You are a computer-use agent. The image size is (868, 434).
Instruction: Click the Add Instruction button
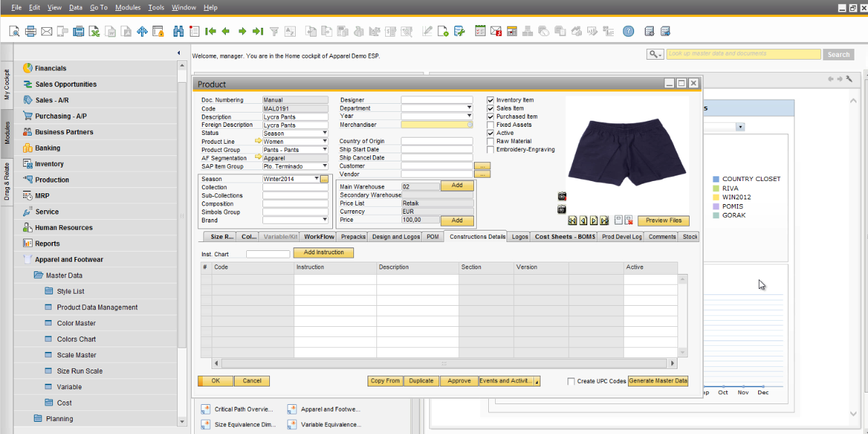(x=323, y=252)
